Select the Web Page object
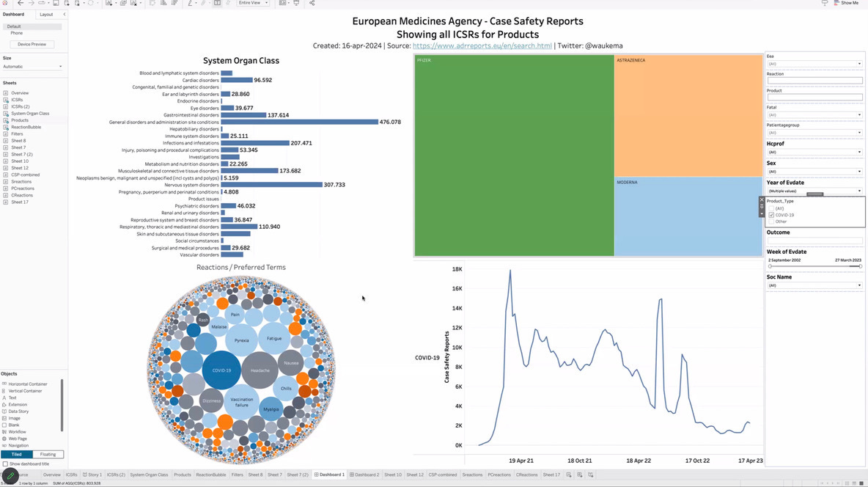868x487 pixels. 17,439
